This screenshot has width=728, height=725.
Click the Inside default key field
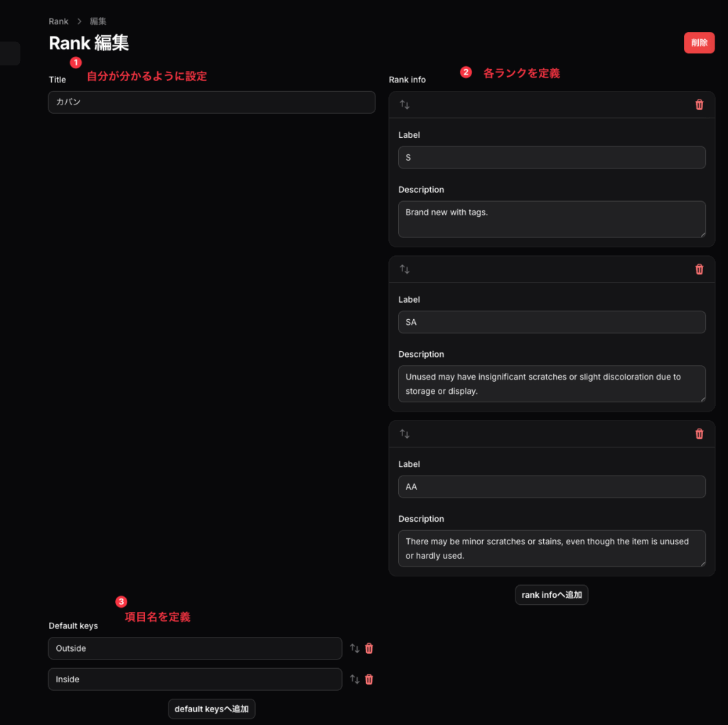pos(195,680)
